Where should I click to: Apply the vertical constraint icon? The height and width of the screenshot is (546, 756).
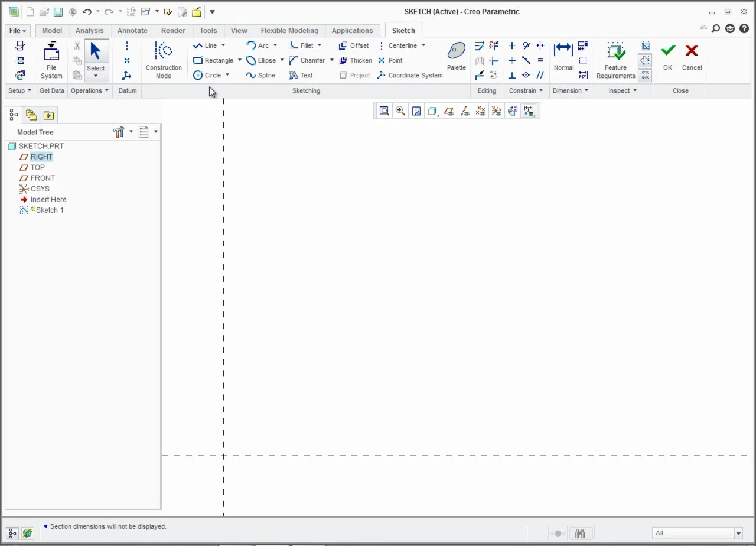coord(512,45)
